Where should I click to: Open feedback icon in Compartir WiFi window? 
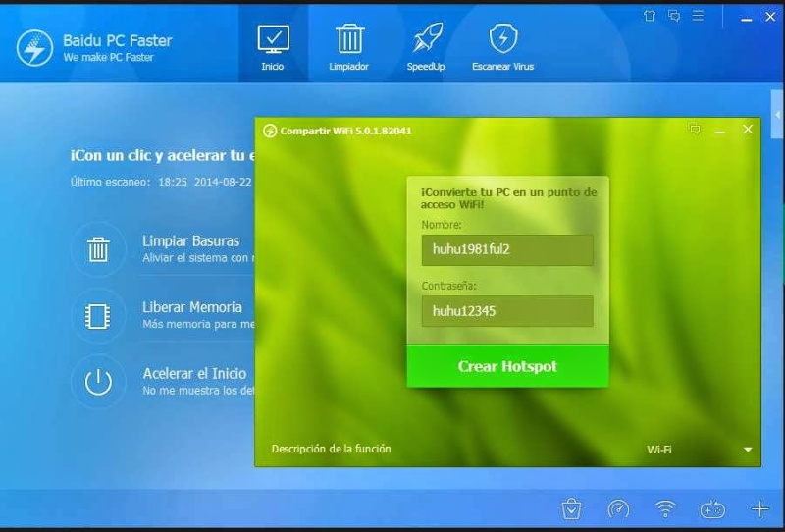click(695, 130)
